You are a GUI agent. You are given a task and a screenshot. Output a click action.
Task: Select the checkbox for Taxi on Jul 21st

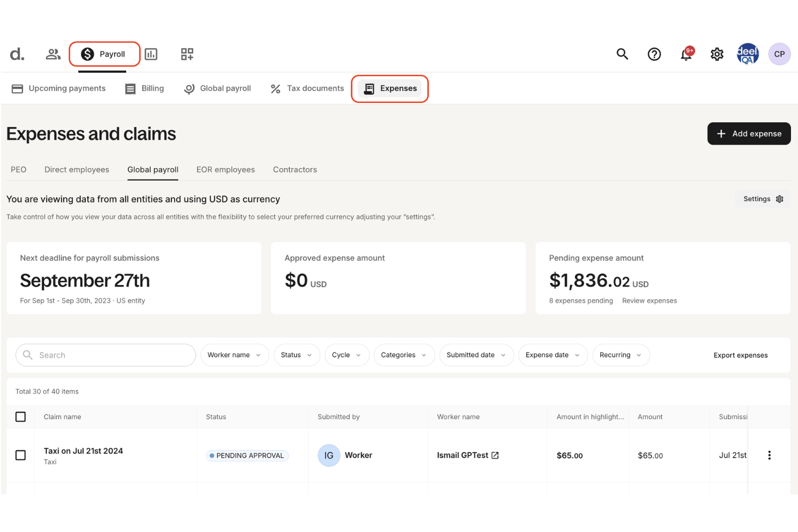click(20, 455)
